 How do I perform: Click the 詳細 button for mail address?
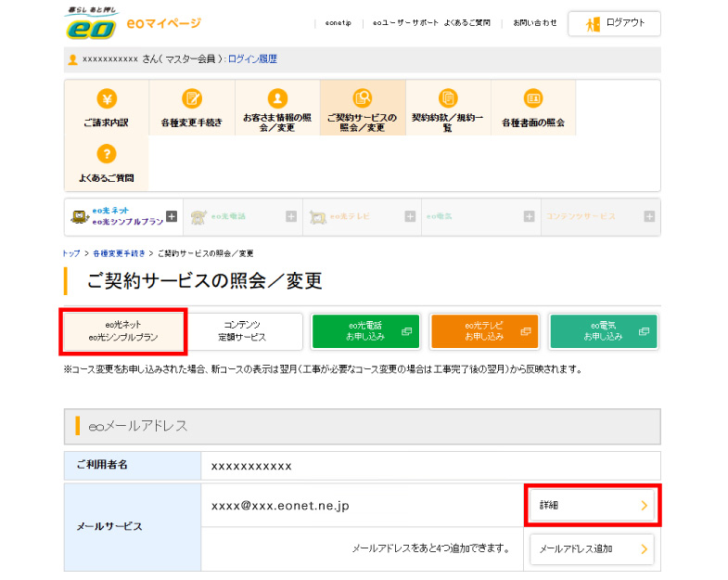click(x=592, y=505)
